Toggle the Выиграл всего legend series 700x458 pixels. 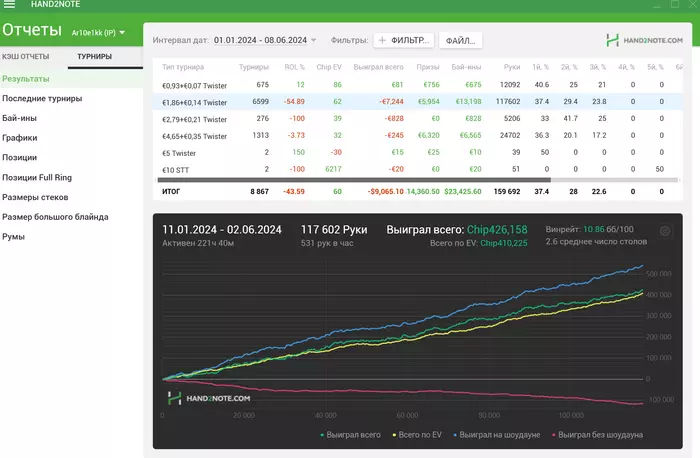coord(350,435)
